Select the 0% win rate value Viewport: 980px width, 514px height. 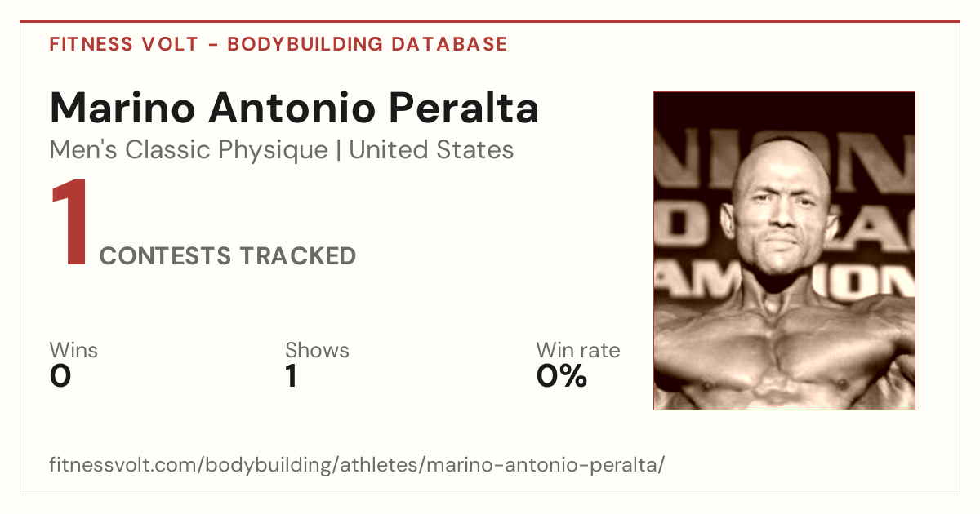click(562, 376)
